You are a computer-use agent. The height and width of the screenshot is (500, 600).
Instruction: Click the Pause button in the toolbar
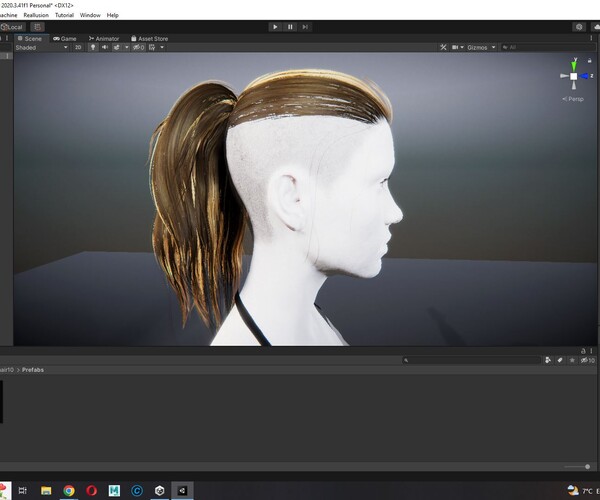[x=290, y=27]
